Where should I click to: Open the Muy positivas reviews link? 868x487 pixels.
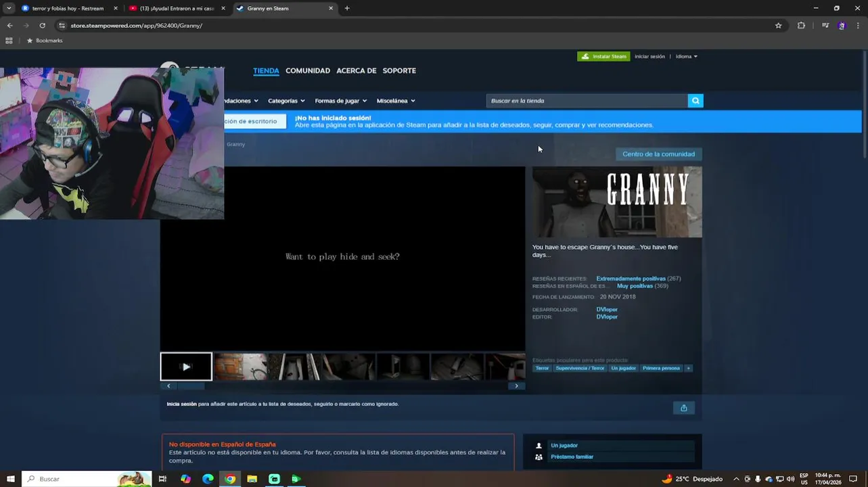point(635,286)
